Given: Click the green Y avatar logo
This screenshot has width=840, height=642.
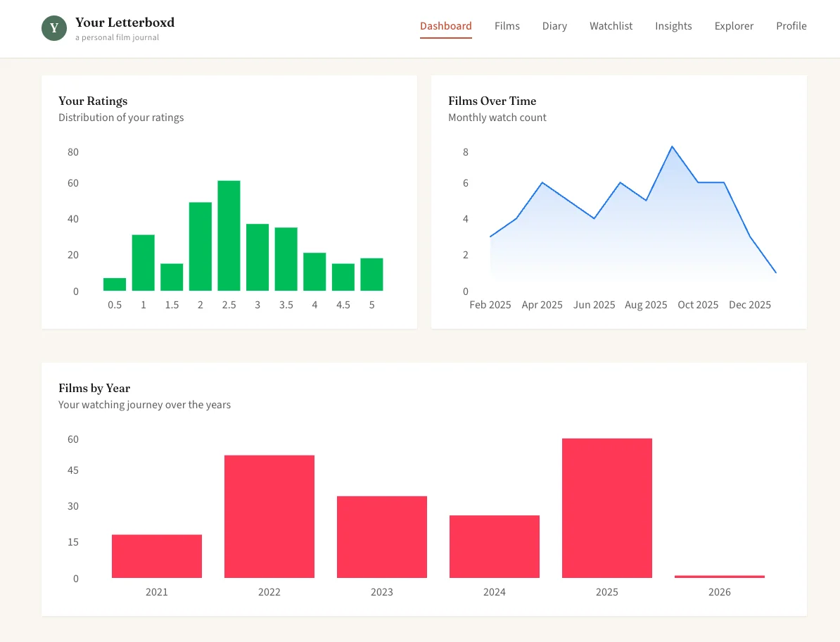Looking at the screenshot, I should (x=54, y=28).
